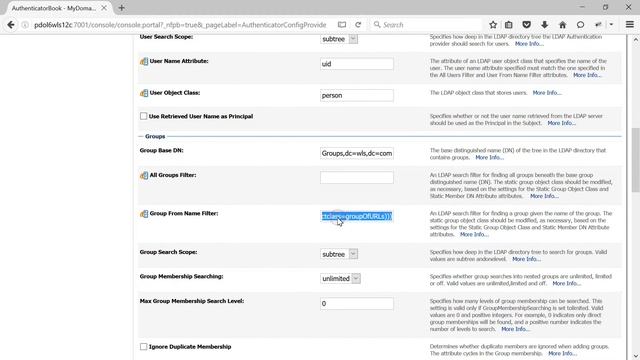Open site information icon in address bar

[25, 25]
